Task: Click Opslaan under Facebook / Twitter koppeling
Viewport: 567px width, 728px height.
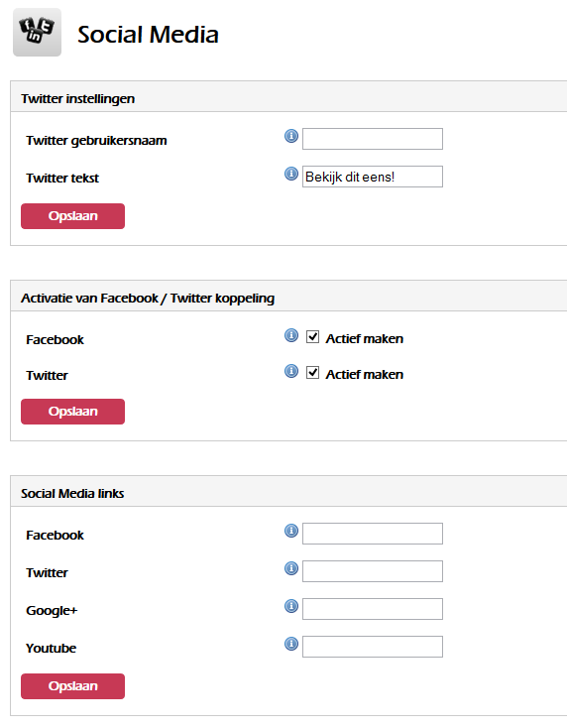Action: click(x=72, y=412)
